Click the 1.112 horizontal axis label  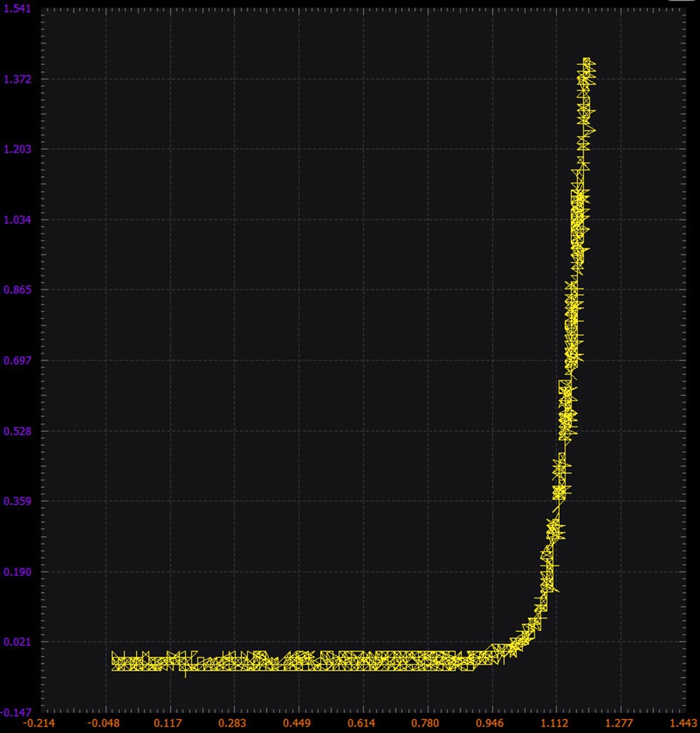pyautogui.click(x=555, y=724)
